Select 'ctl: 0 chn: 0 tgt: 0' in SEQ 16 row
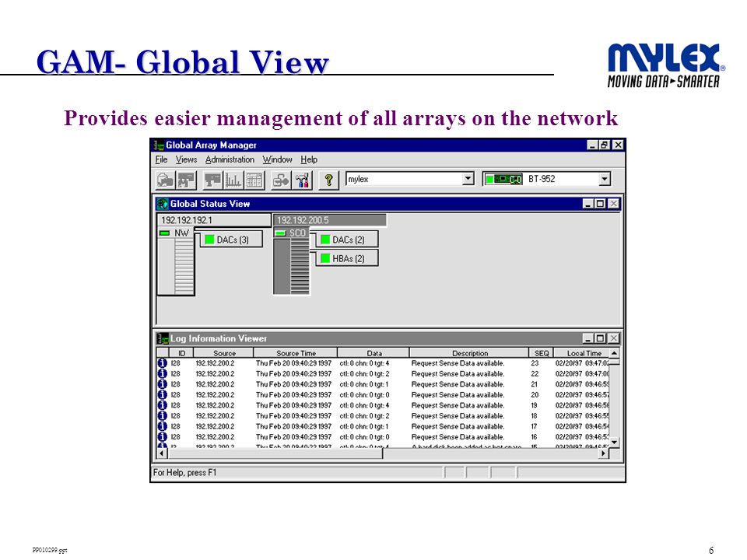Image resolution: width=747 pixels, height=560 pixels. (x=364, y=436)
